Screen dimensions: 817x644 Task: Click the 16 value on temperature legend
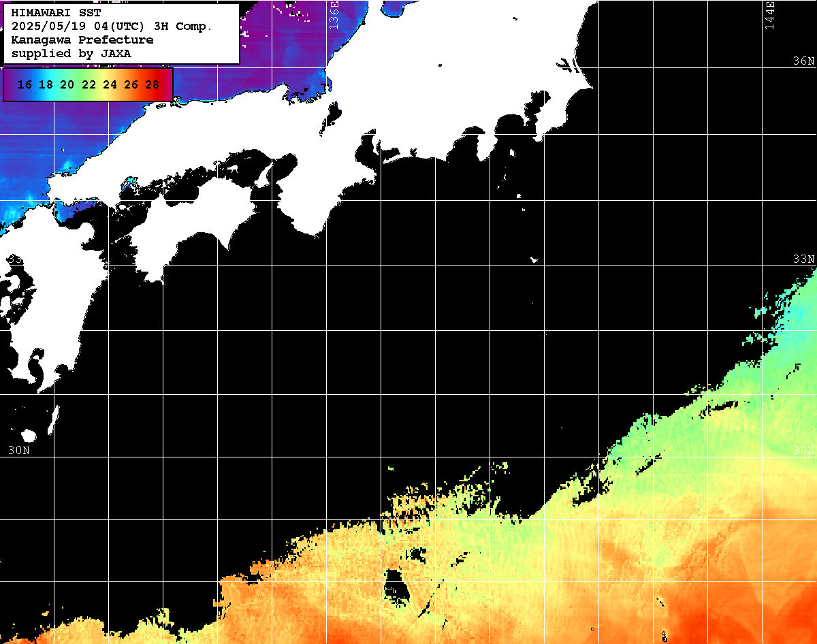click(x=25, y=85)
